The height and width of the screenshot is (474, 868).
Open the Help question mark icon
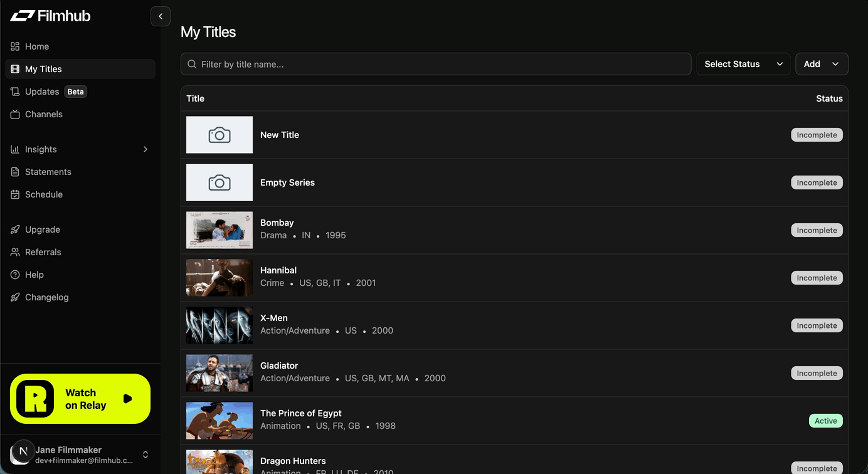tap(14, 275)
